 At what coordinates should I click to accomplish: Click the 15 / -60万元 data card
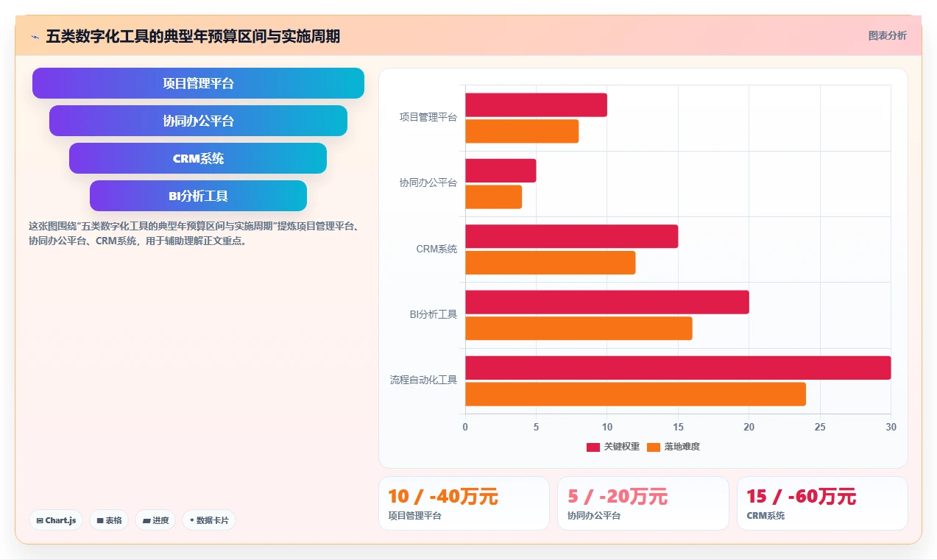coord(822,503)
